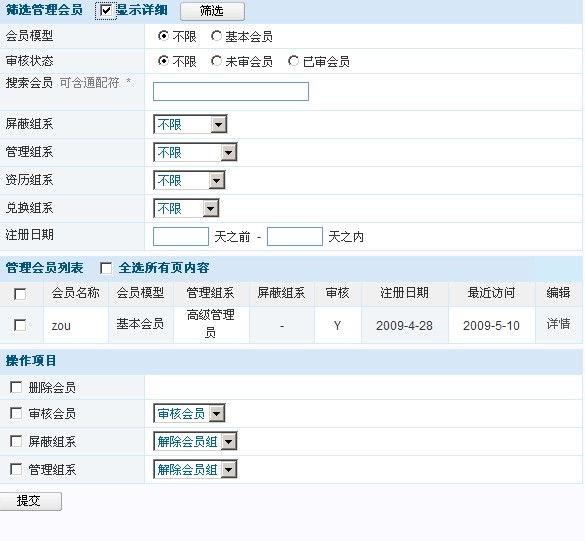Image resolution: width=585 pixels, height=541 pixels.
Task: Open 详情 link for member zou
Action: pos(559,324)
